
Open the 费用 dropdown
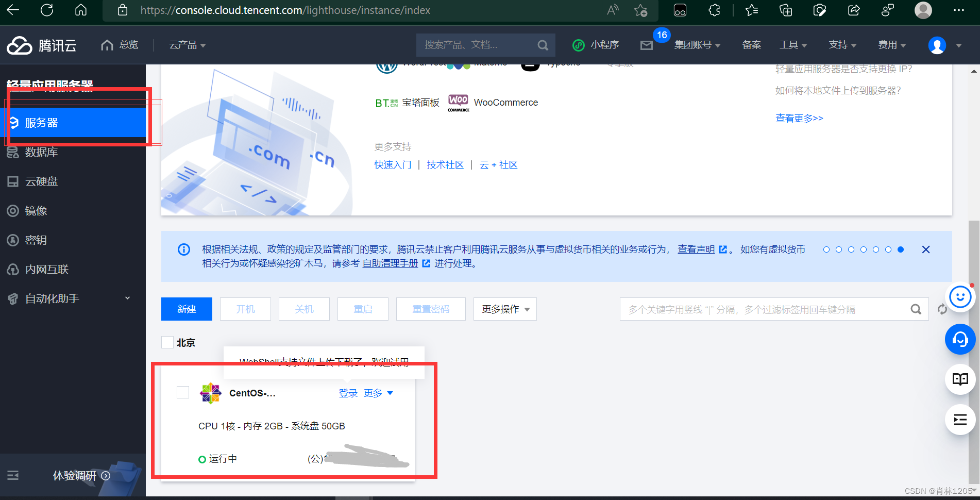[x=892, y=45]
